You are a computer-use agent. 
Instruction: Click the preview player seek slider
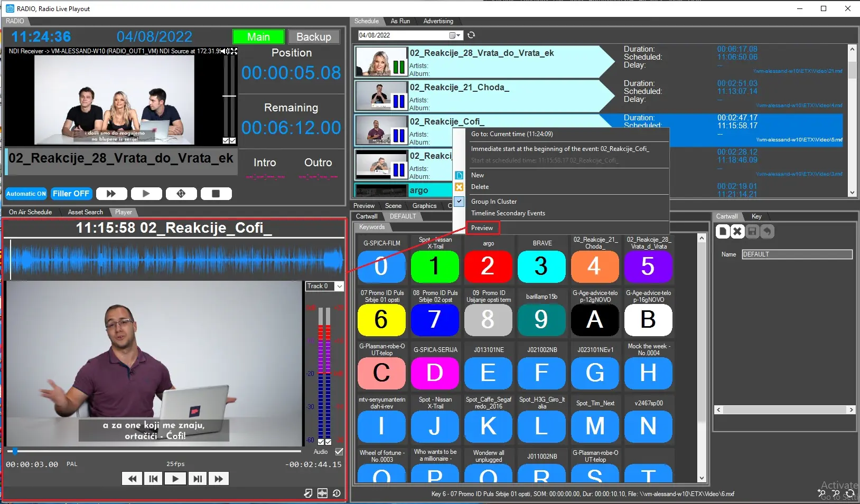[153, 451]
